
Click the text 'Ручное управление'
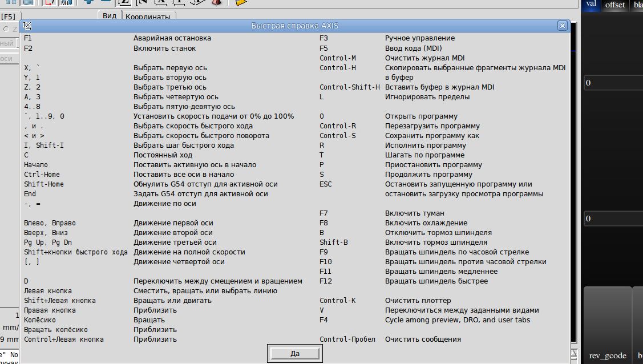coord(420,38)
